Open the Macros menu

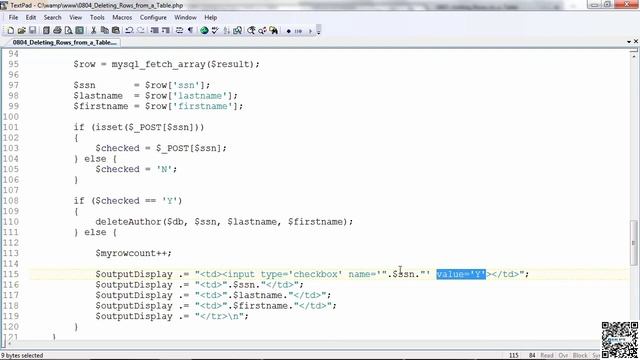[x=122, y=18]
